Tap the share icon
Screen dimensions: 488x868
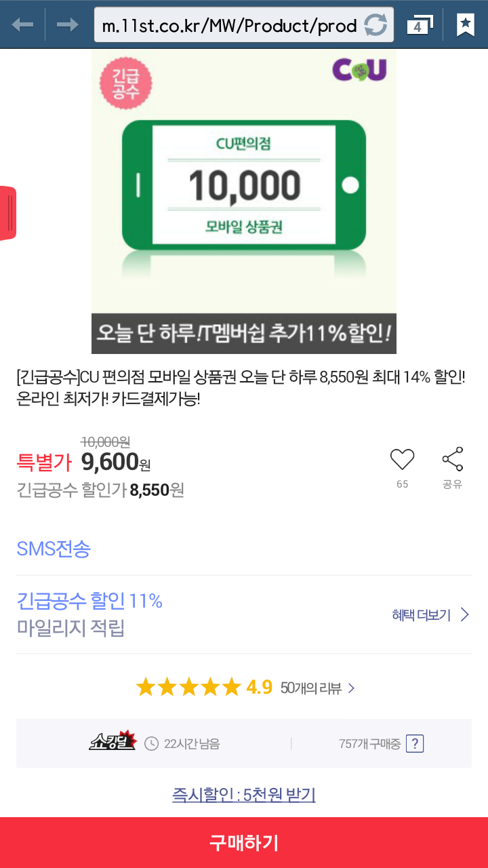(452, 460)
